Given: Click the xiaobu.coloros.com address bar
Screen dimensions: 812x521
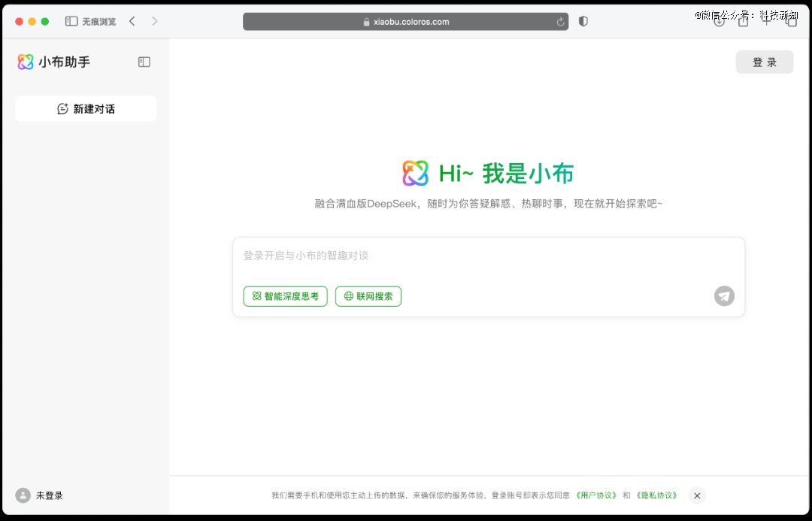Looking at the screenshot, I should 405,22.
